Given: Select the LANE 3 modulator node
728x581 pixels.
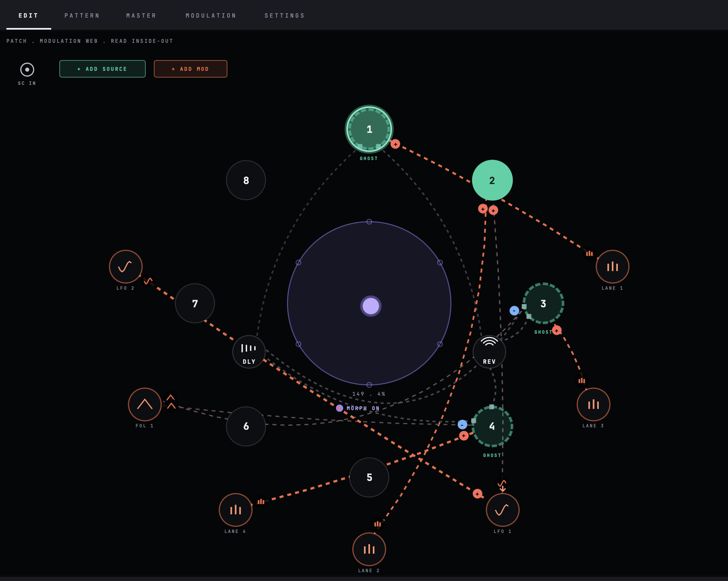Looking at the screenshot, I should (x=593, y=404).
